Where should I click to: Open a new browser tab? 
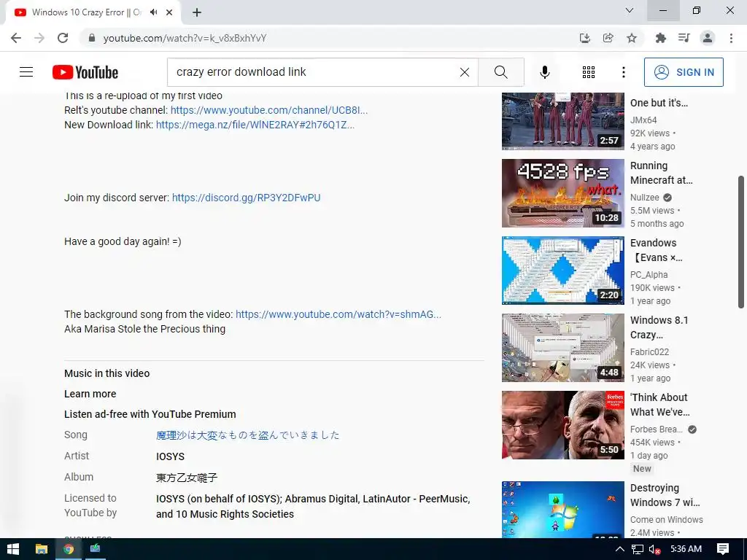197,12
